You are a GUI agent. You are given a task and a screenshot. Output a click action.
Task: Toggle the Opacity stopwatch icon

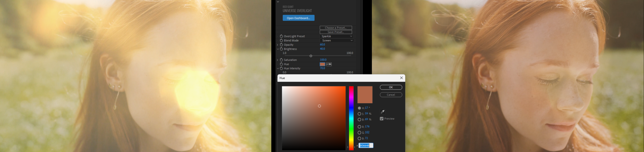281,44
